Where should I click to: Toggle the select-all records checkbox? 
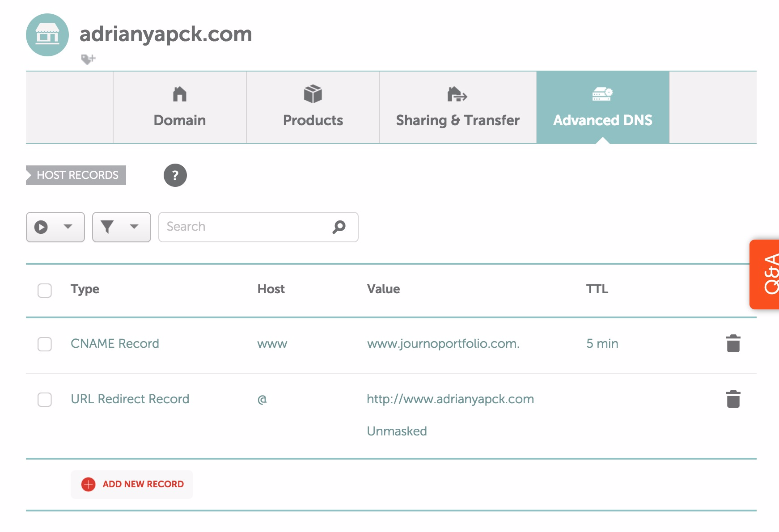(45, 290)
